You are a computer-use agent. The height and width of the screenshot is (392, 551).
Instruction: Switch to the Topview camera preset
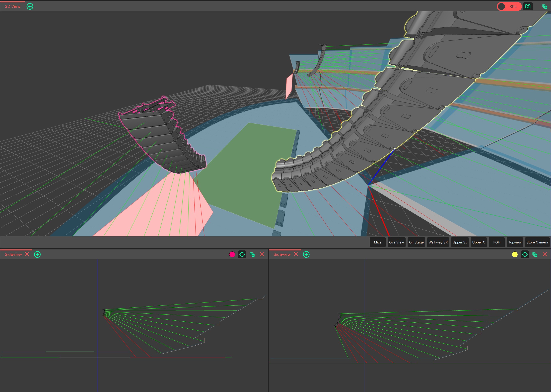tap(514, 242)
